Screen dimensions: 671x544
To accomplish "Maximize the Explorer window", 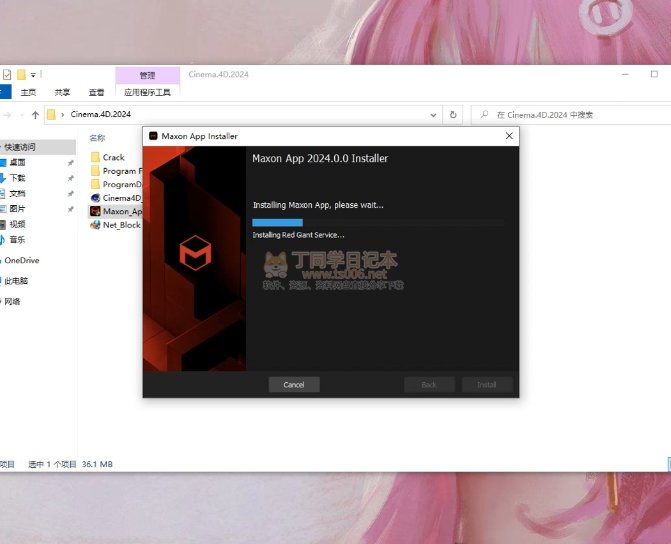I will click(654, 74).
